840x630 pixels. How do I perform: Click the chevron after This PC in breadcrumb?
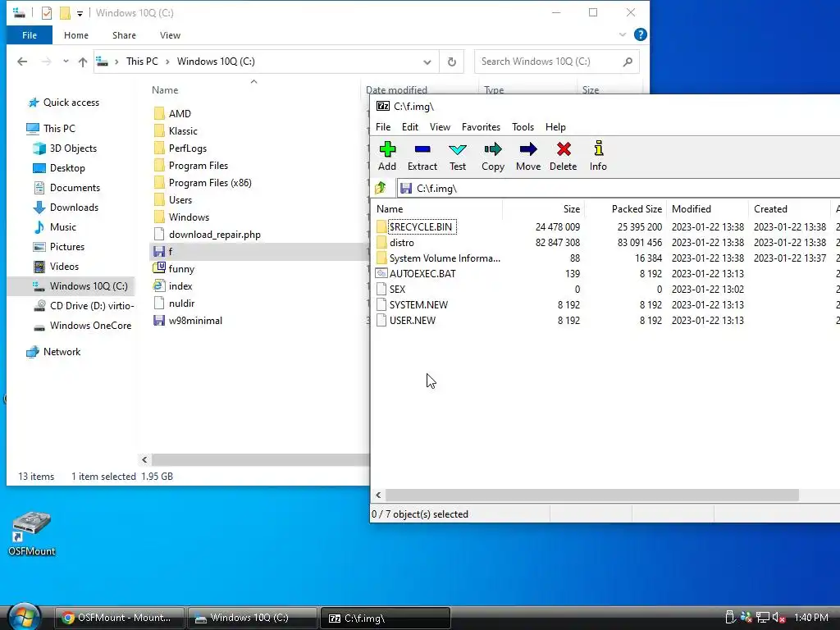(x=167, y=62)
